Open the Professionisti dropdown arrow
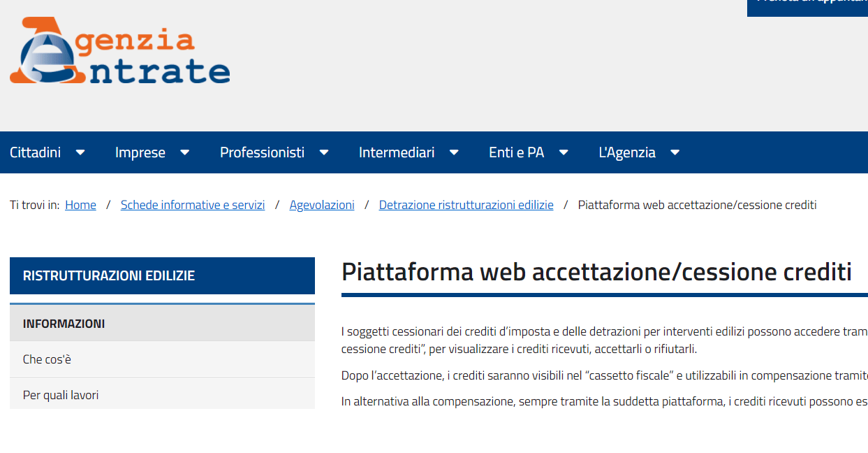 323,152
